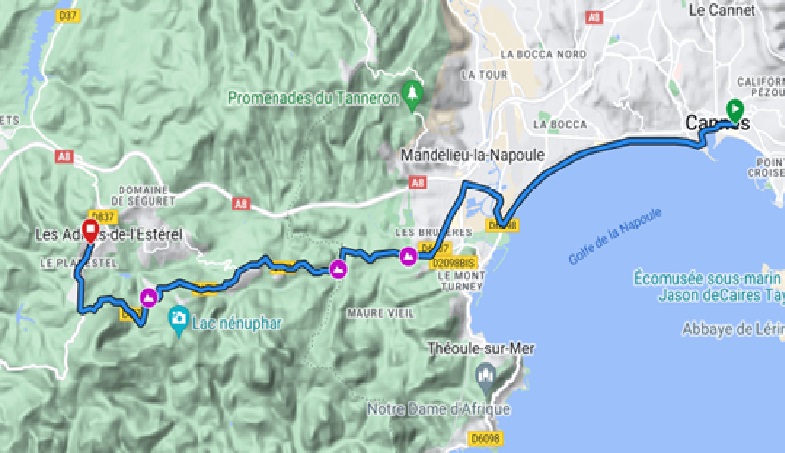Screen dimensions: 785x453
Task: Open the Lac nénuphar camera pin
Action: [179, 320]
